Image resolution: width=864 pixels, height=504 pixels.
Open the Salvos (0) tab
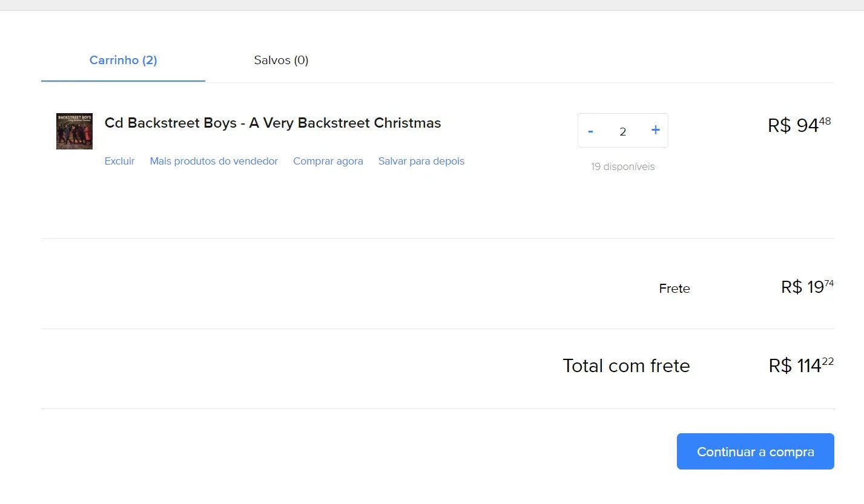[281, 60]
